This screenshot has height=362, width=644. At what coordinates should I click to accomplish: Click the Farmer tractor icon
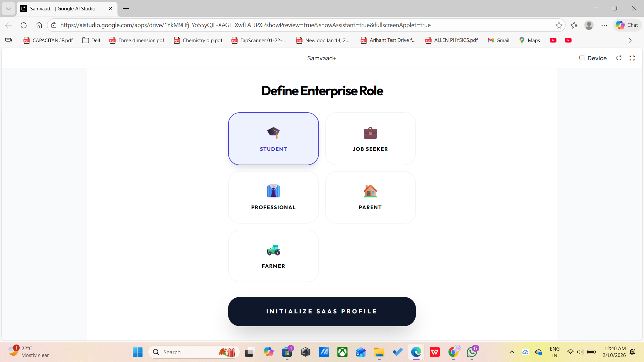click(x=273, y=250)
